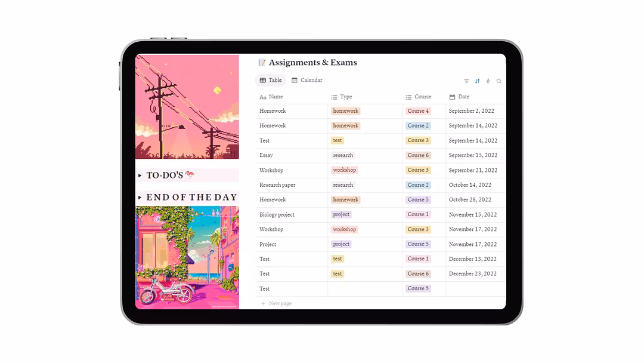Switch to the Calendar view tab
This screenshot has width=644, height=363.
coord(307,80)
